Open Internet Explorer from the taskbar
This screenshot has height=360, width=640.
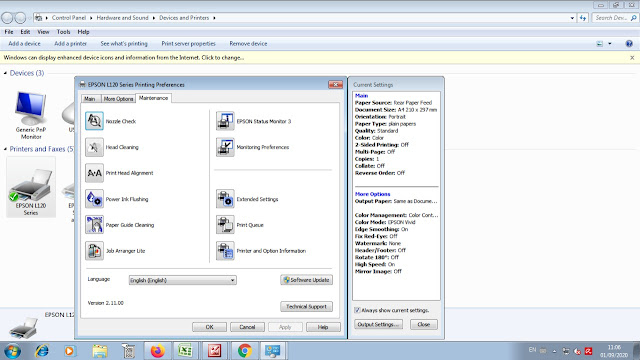[x=42, y=351]
